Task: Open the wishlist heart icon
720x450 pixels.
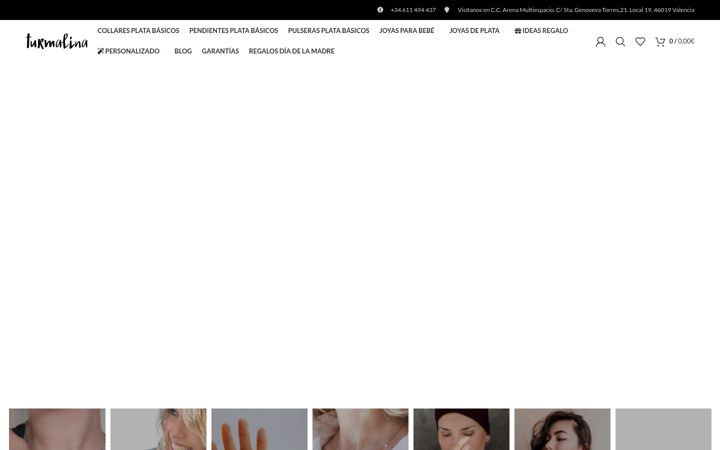Action: pyautogui.click(x=640, y=41)
